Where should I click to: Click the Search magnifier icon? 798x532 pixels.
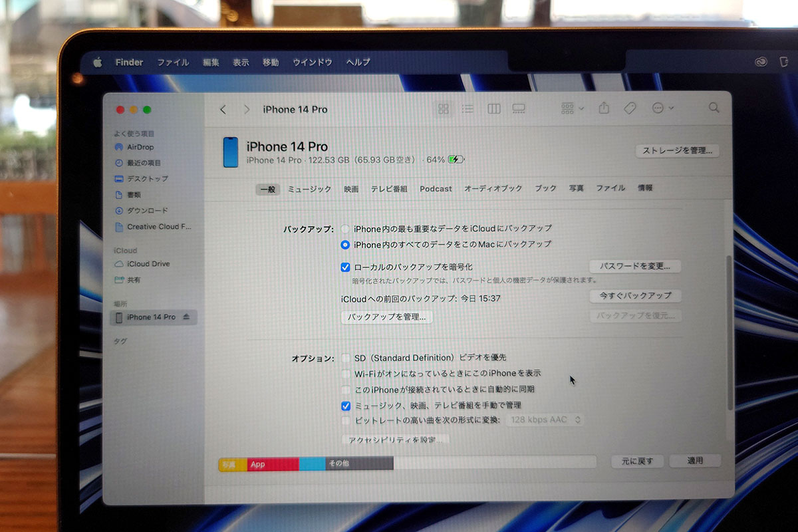point(714,107)
